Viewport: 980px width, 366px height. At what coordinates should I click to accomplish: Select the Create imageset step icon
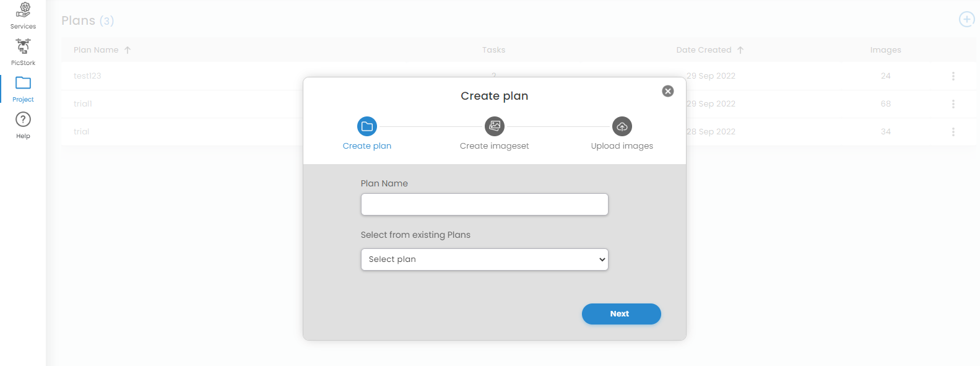point(495,126)
